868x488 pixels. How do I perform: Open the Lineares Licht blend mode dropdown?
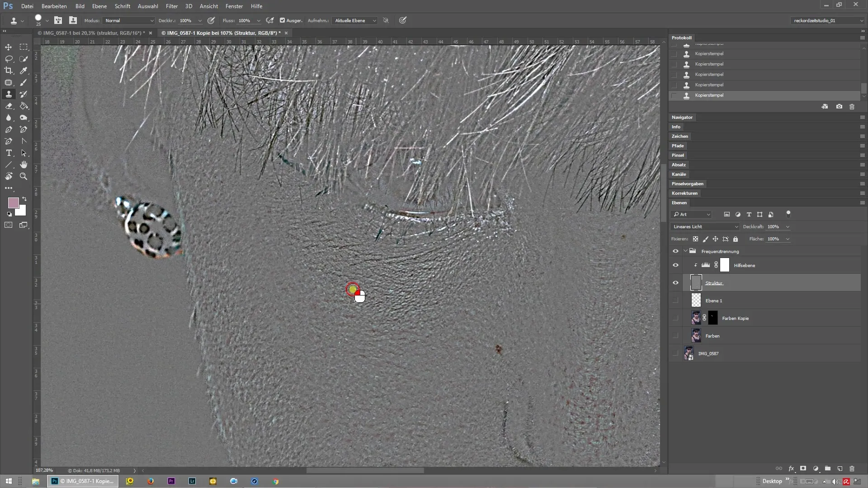(x=705, y=227)
